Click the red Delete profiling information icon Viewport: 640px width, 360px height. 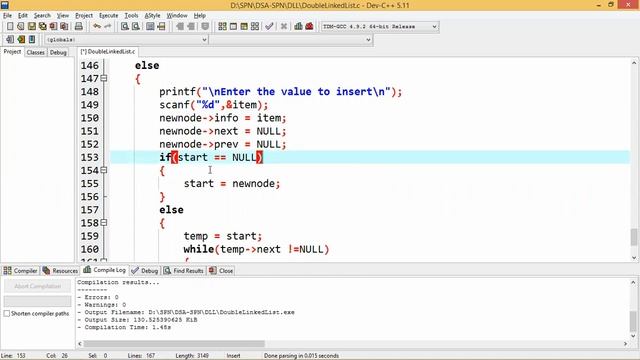click(x=309, y=27)
